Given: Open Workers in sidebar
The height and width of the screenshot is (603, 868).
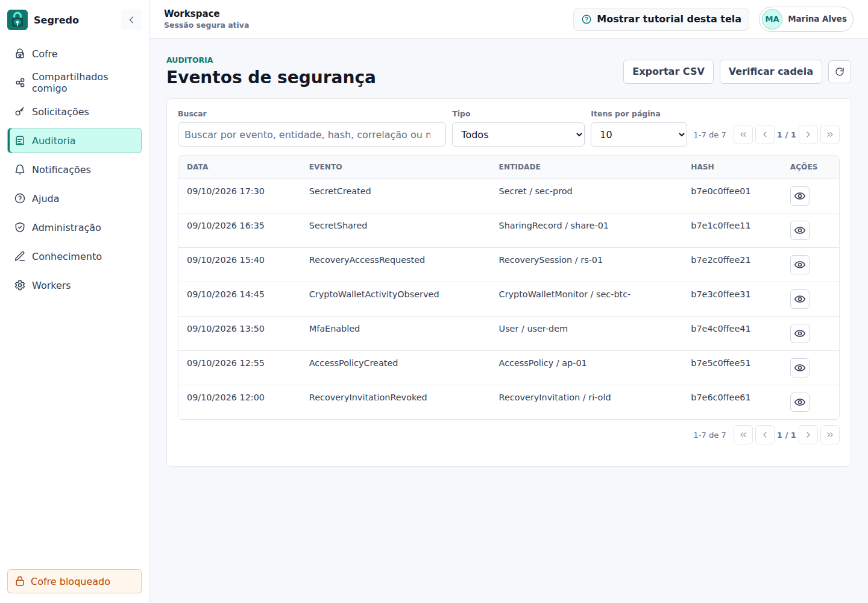Looking at the screenshot, I should 74,285.
